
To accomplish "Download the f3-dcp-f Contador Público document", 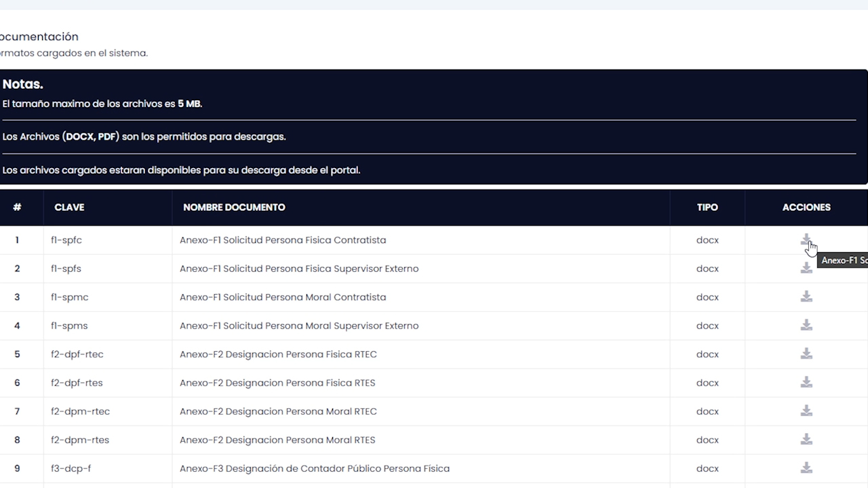I will tap(806, 468).
